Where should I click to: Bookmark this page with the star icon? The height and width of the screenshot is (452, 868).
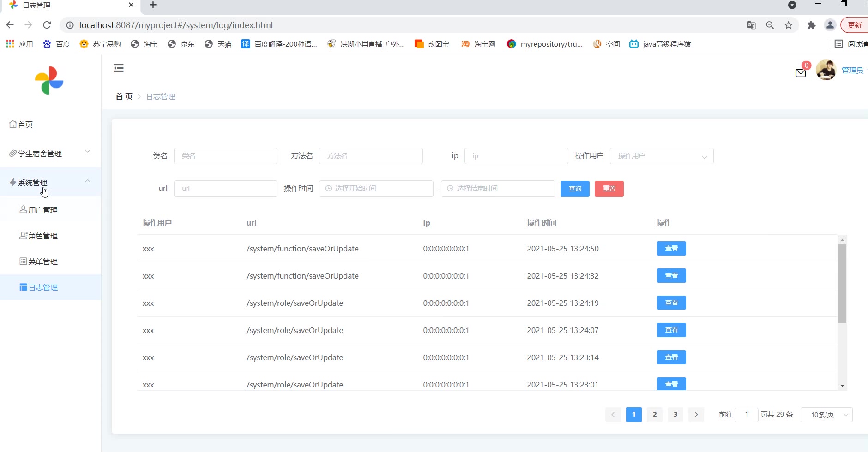[789, 25]
